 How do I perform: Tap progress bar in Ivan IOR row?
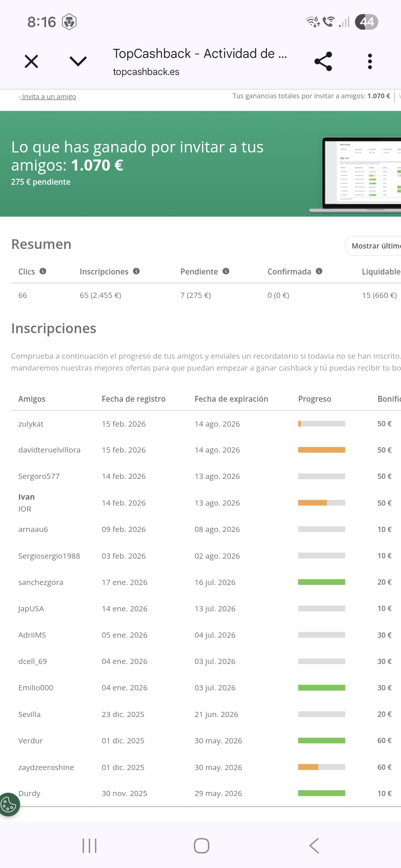coord(322,503)
